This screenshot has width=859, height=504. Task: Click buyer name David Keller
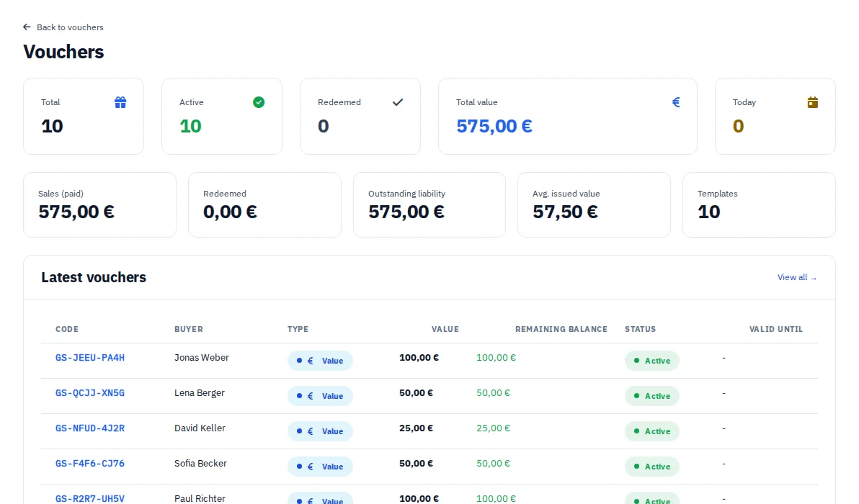coord(200,428)
